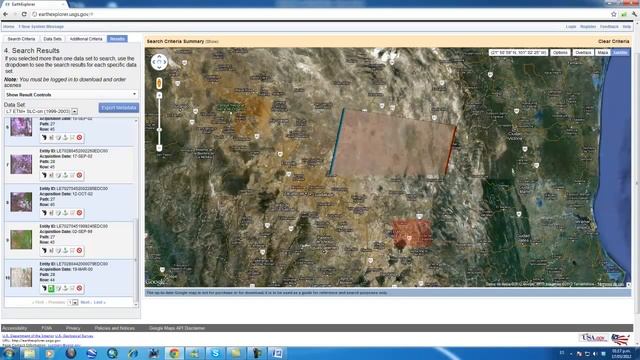The image size is (640, 360).
Task: Open the results page number dropdown
Action: click(x=73, y=302)
